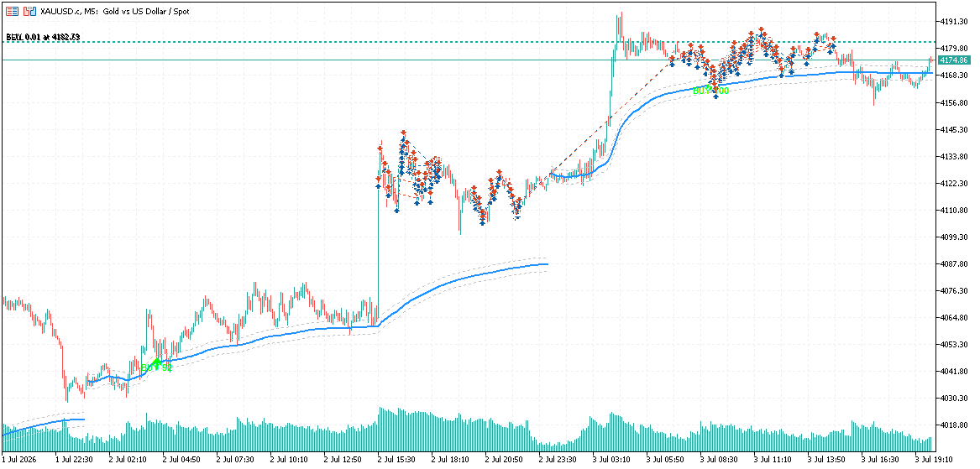The image size is (980, 469).
Task: Click the 4191.30 price scale label
Action: pyautogui.click(x=954, y=21)
